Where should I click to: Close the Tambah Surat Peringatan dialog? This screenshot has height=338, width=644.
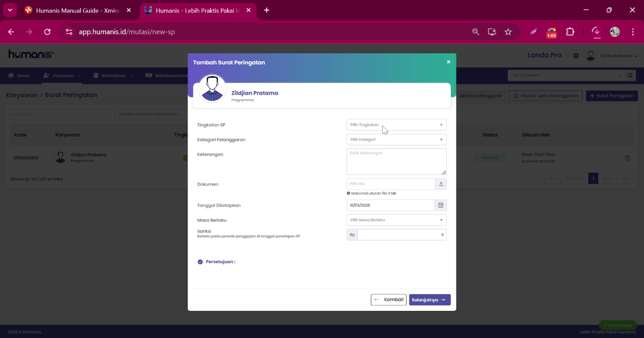[448, 62]
